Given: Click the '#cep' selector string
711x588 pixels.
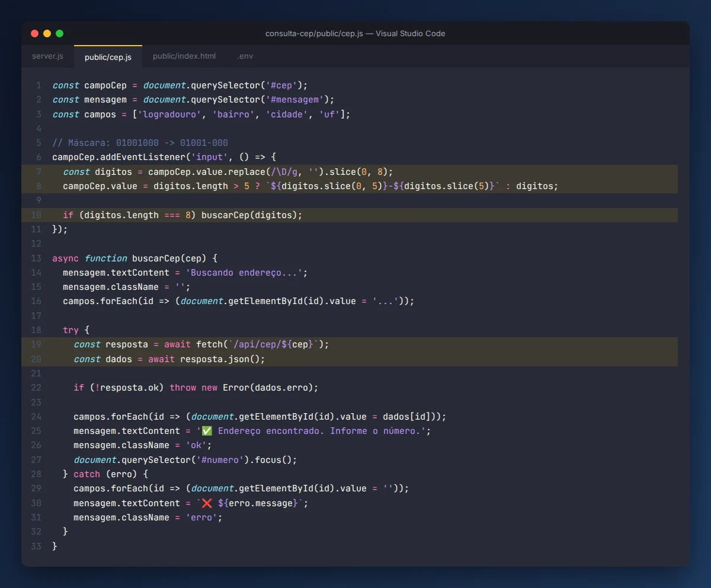Looking at the screenshot, I should pos(281,85).
